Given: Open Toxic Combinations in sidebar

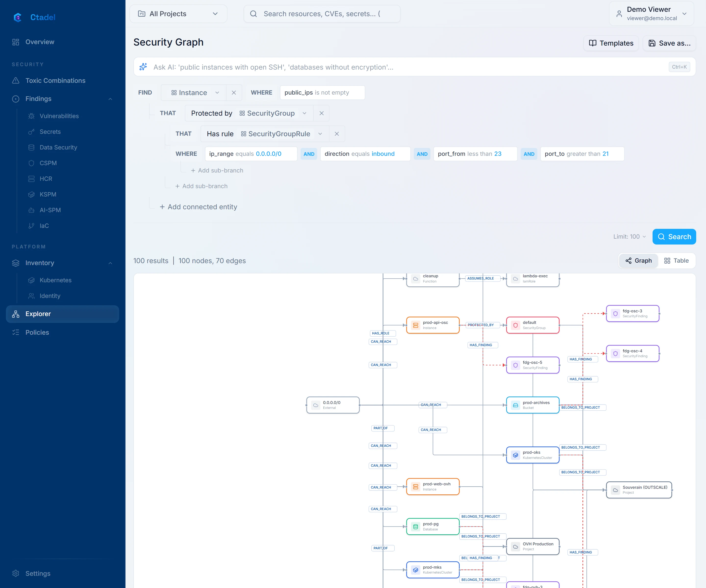Looking at the screenshot, I should [x=63, y=81].
